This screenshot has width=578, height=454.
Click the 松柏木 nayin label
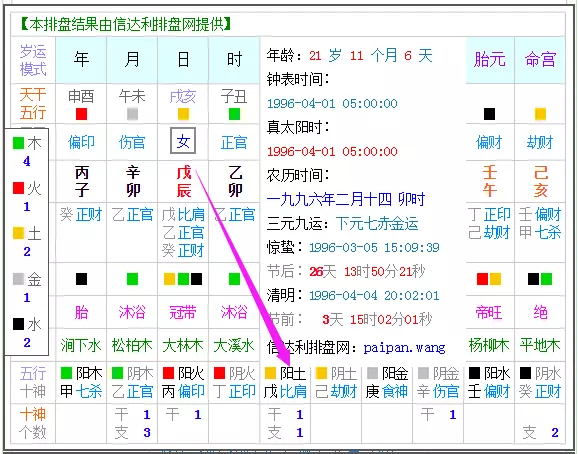click(x=132, y=346)
